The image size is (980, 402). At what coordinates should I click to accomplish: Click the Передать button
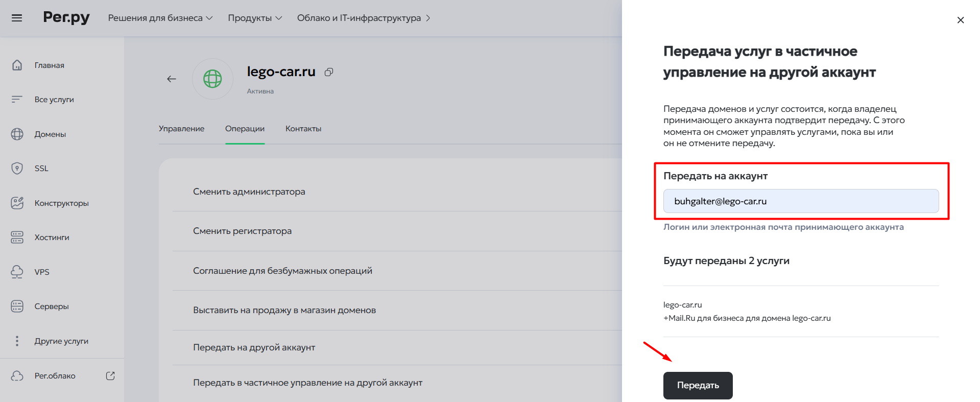coord(698,385)
